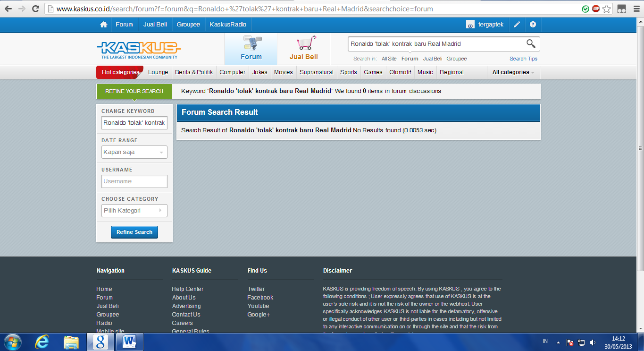Click the green checkmark safety icon

point(585,9)
